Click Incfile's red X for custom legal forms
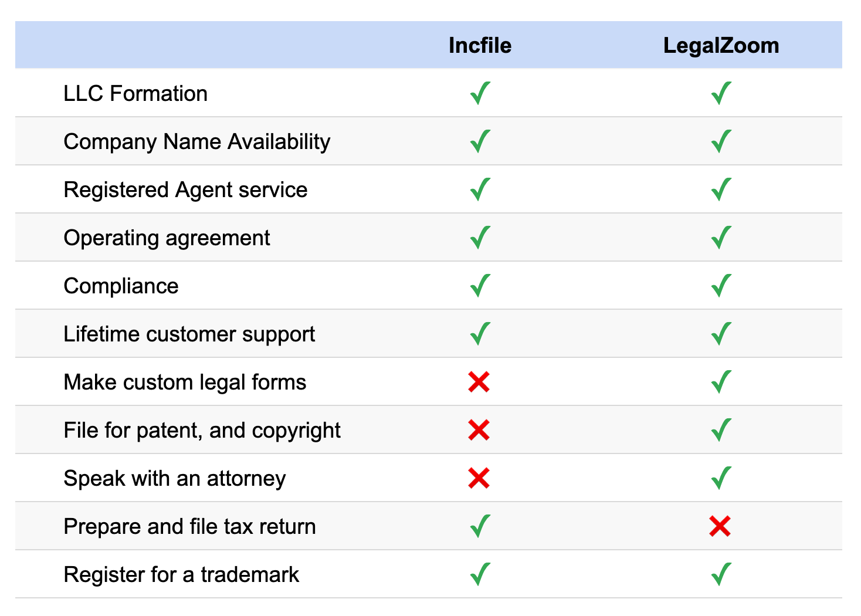 [x=479, y=382]
